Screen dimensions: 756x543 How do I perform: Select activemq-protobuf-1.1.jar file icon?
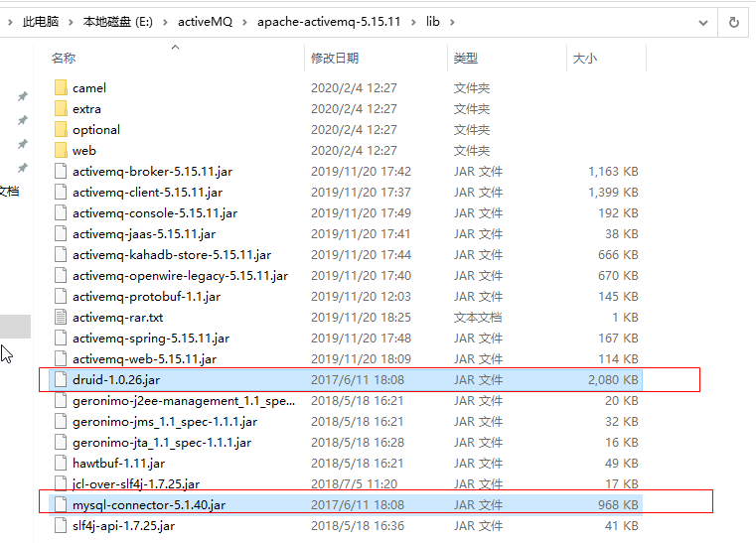(61, 296)
